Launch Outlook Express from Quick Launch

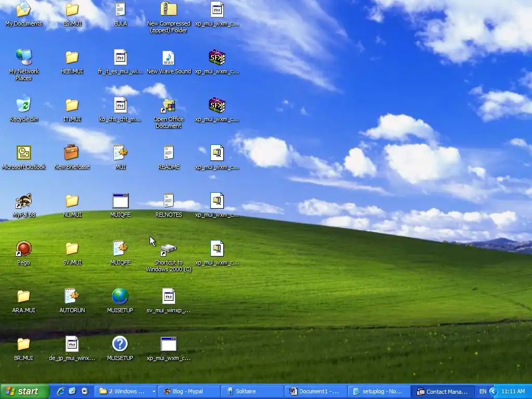pyautogui.click(x=73, y=391)
